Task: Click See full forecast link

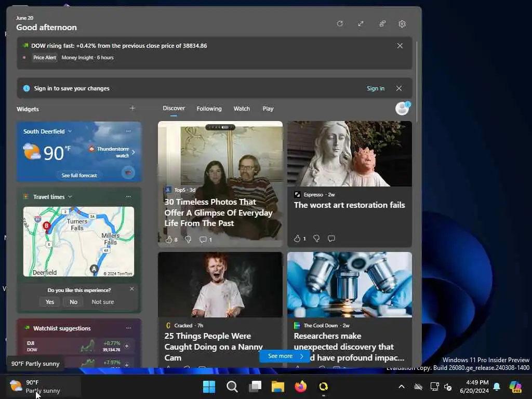Action: click(x=79, y=176)
